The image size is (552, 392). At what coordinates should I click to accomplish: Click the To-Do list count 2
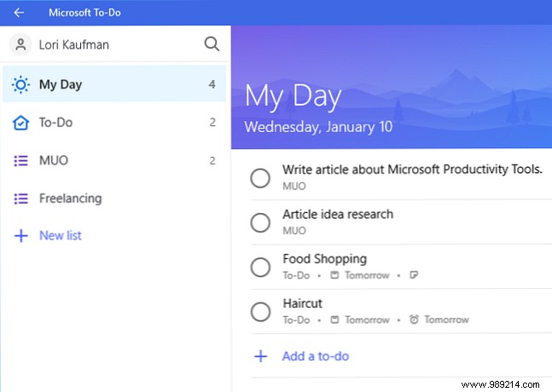pos(212,123)
